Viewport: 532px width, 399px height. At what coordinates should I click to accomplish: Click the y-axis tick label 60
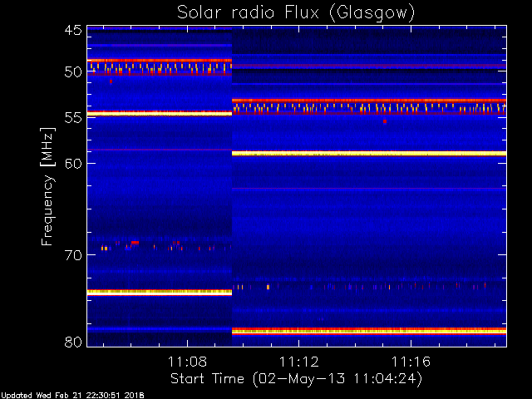(x=73, y=163)
